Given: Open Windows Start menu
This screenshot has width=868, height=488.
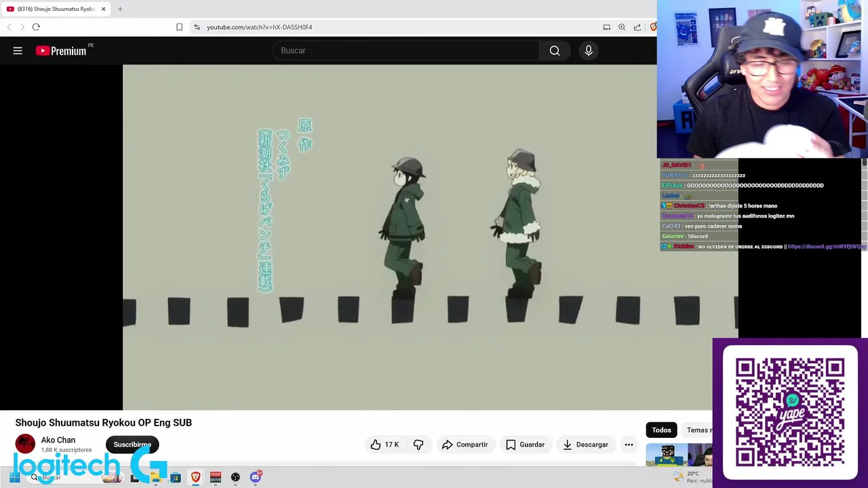Looking at the screenshot, I should [14, 477].
